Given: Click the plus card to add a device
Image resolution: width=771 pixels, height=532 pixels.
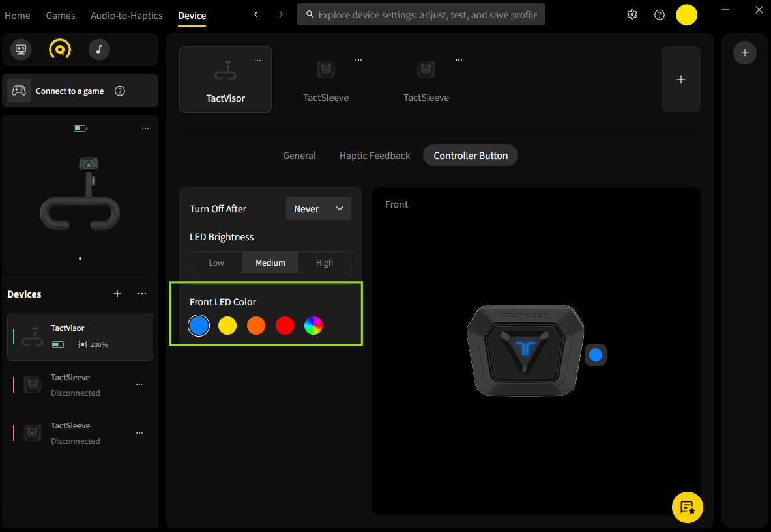Looking at the screenshot, I should tap(680, 79).
